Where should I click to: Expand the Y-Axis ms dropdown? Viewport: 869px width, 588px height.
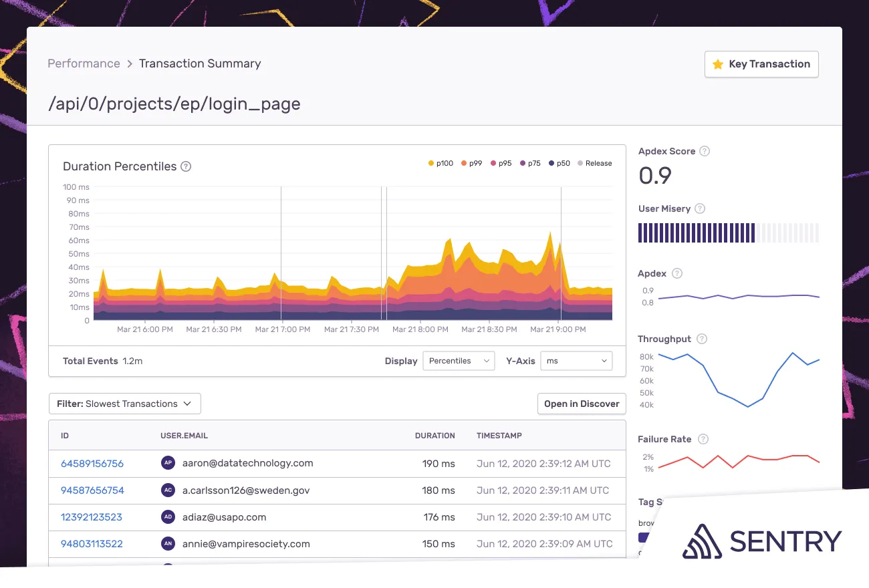point(576,361)
